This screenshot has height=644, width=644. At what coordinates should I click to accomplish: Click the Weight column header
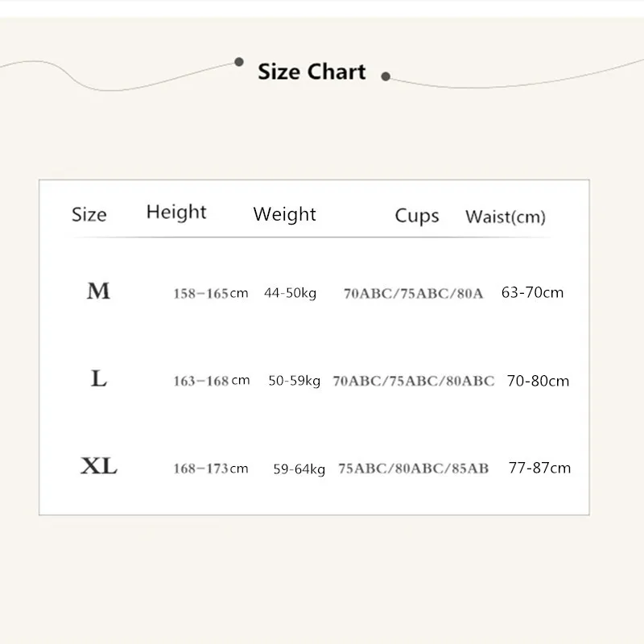[284, 214]
